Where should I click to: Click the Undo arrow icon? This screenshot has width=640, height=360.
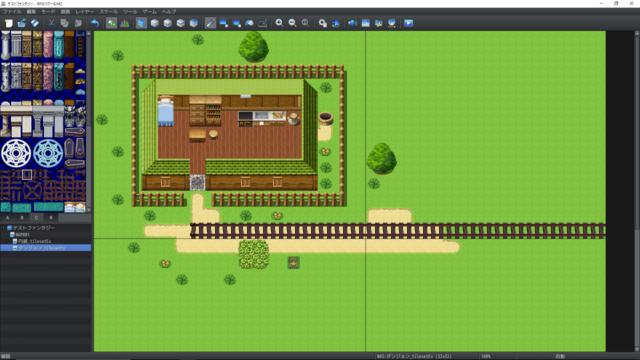[x=95, y=23]
